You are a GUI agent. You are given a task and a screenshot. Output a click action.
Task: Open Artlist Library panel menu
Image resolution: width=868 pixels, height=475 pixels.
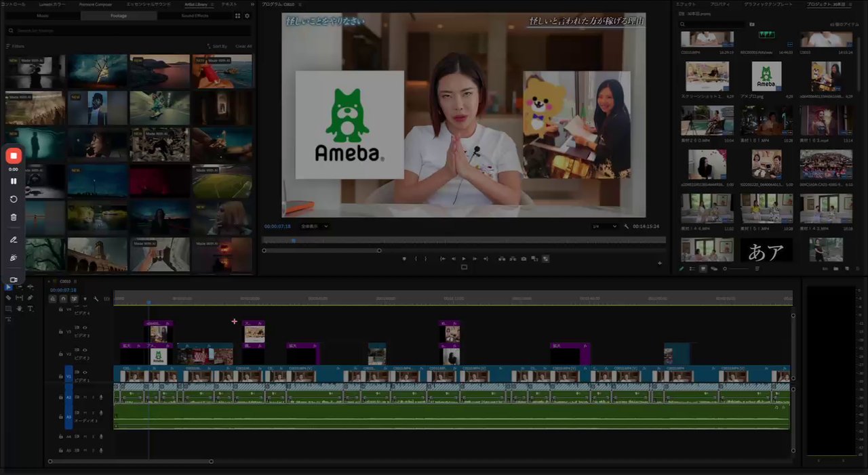tap(213, 4)
